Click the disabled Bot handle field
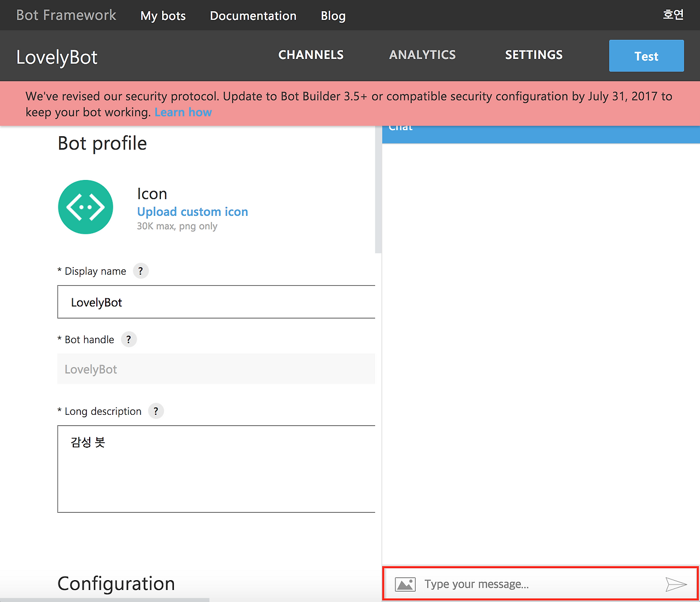 click(216, 369)
